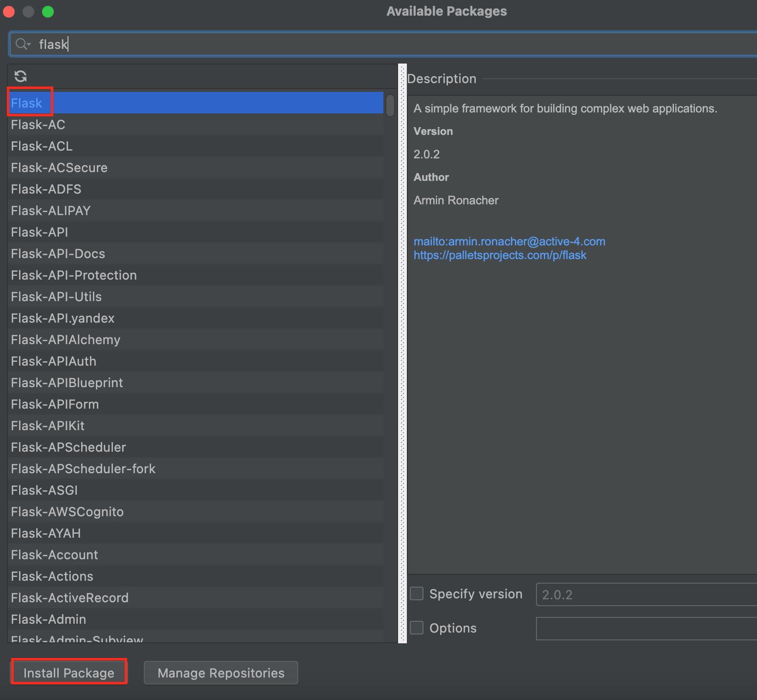Select the Flask-APIAuth package
Viewport: 757px width, 700px height.
click(196, 361)
